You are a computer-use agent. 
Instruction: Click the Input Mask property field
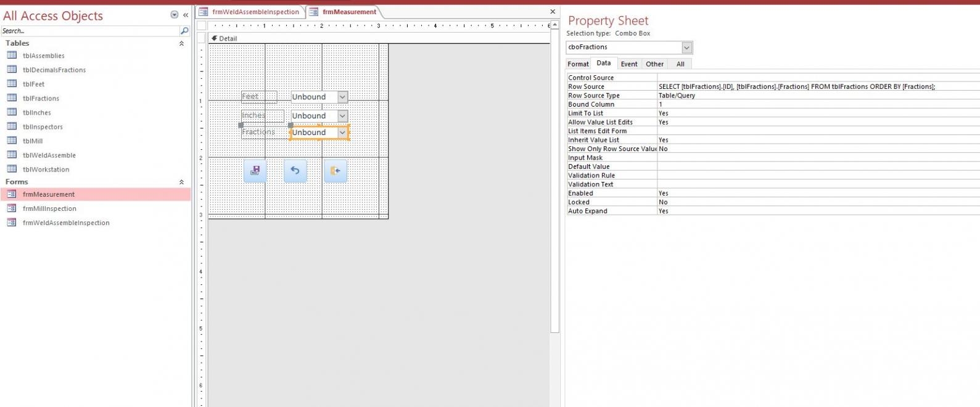[x=818, y=158]
